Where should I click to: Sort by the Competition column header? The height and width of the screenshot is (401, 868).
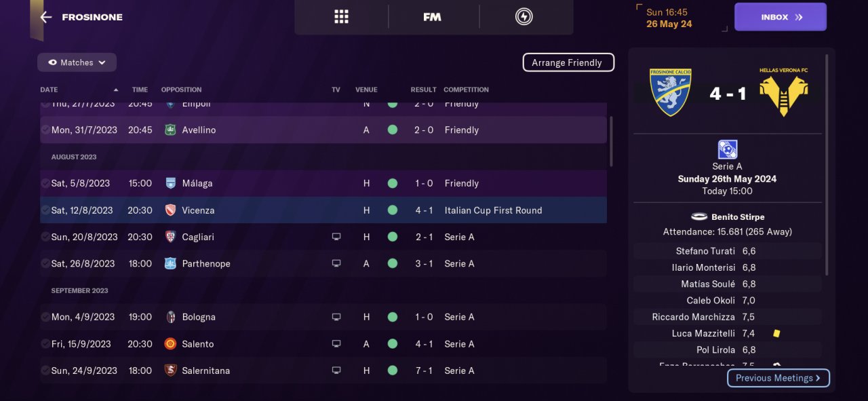[x=466, y=90]
